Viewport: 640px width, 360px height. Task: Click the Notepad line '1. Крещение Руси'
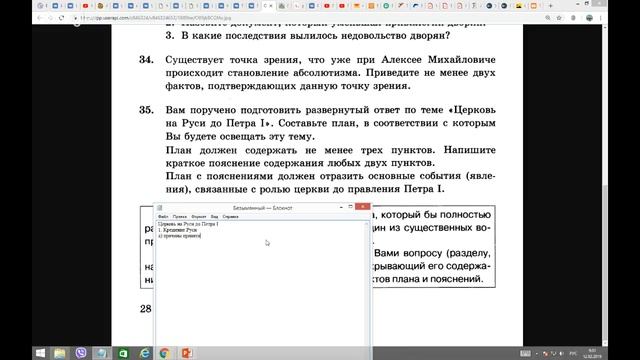click(x=177, y=230)
